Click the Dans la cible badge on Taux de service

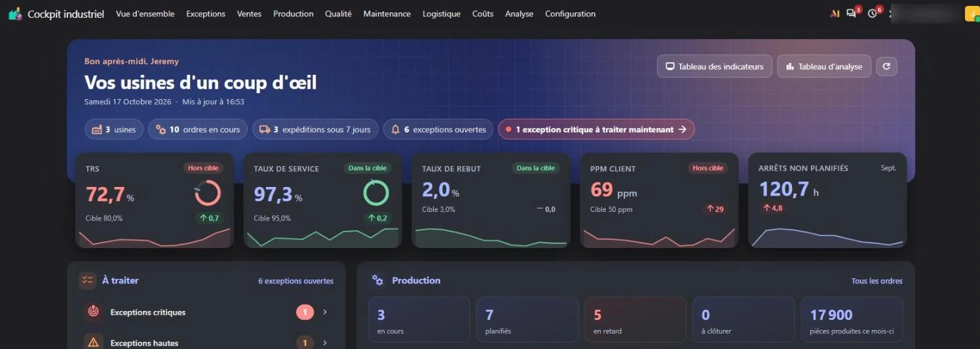(367, 168)
